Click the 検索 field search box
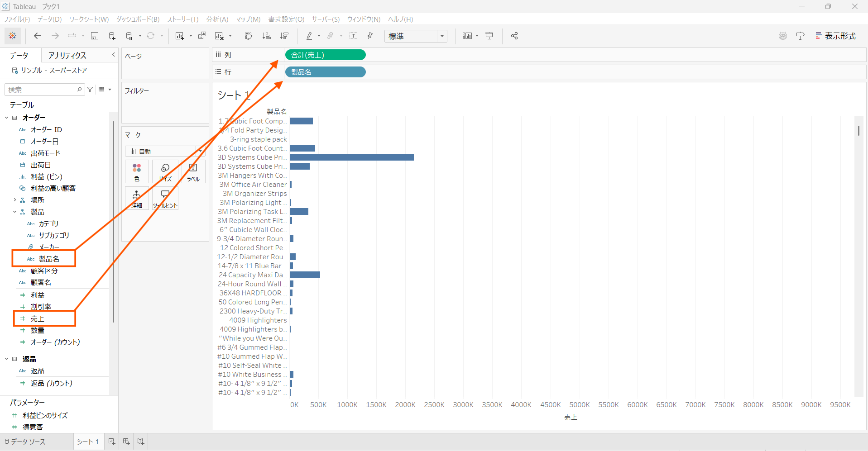The width and height of the screenshot is (868, 451). [x=42, y=90]
